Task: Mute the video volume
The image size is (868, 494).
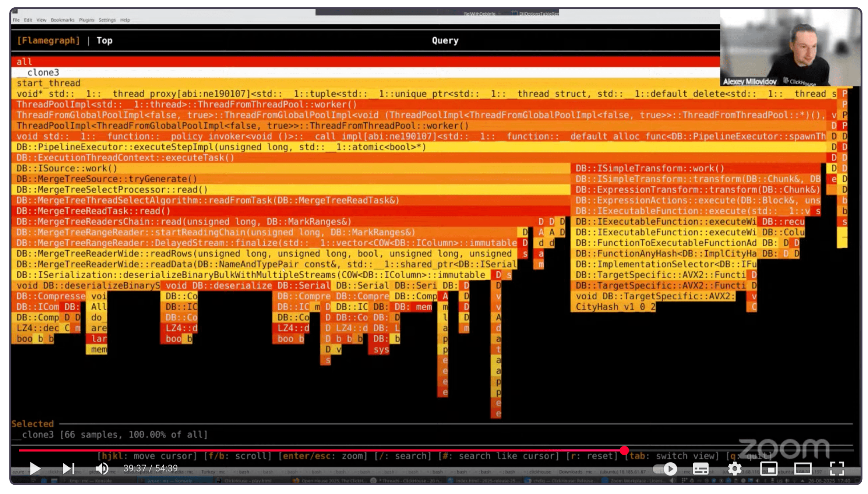Action: coord(102,469)
